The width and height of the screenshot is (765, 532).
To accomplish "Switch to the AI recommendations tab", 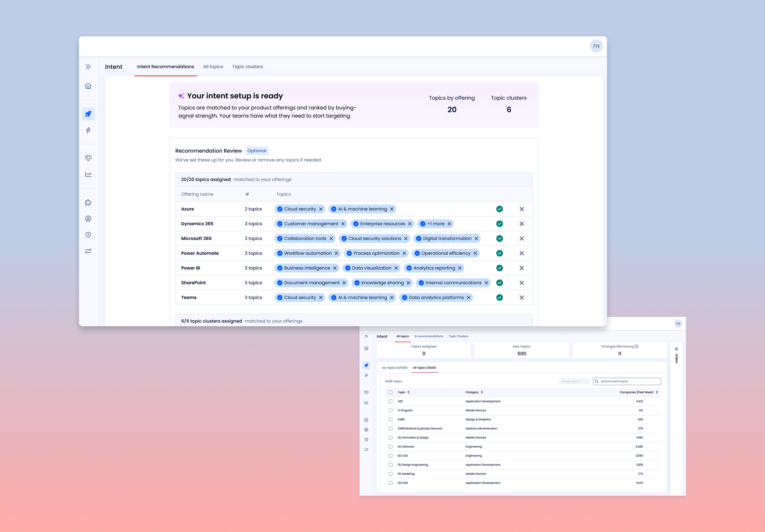I will [x=428, y=336].
